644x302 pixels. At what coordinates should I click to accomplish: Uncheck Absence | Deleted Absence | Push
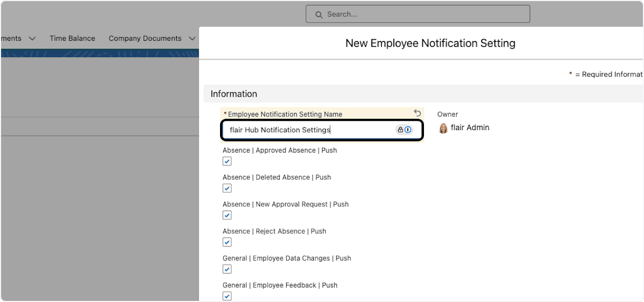(227, 188)
